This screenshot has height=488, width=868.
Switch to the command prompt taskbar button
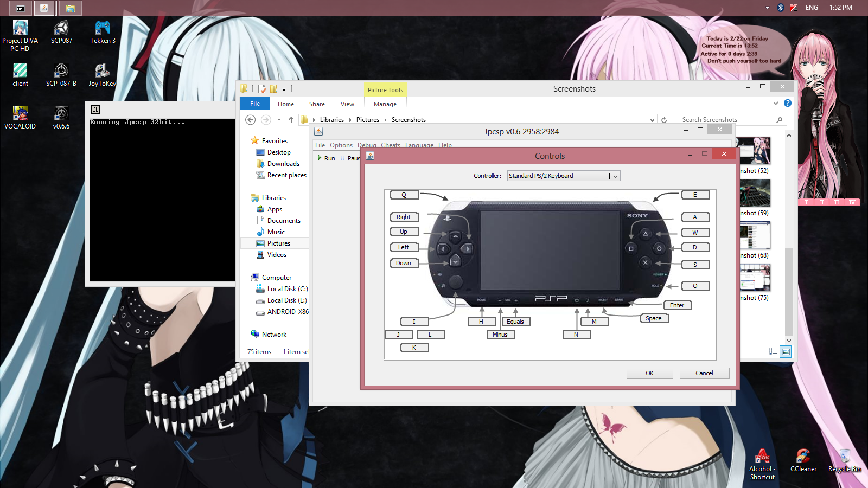pyautogui.click(x=20, y=8)
